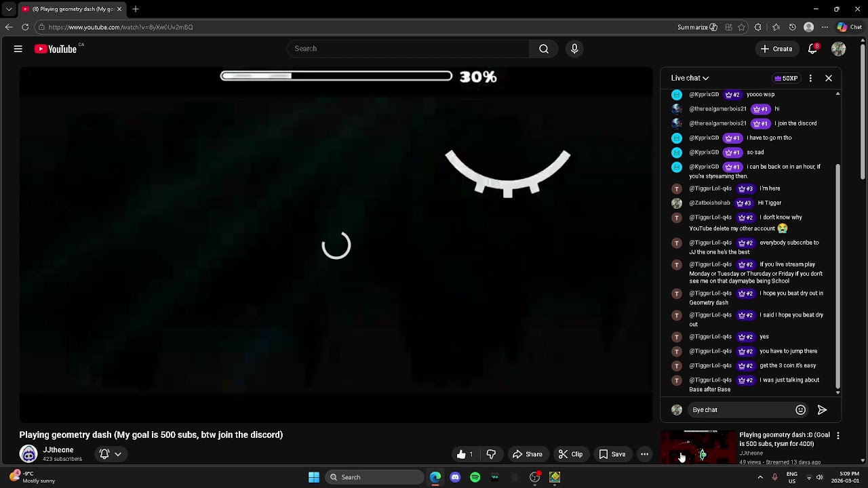Image resolution: width=868 pixels, height=488 pixels.
Task: Click the Edge address bar URL
Action: (x=121, y=27)
